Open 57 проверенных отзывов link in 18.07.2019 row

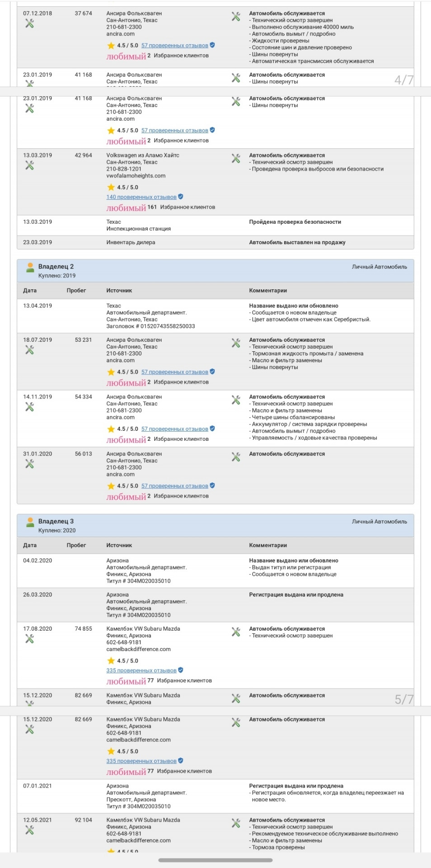(174, 372)
